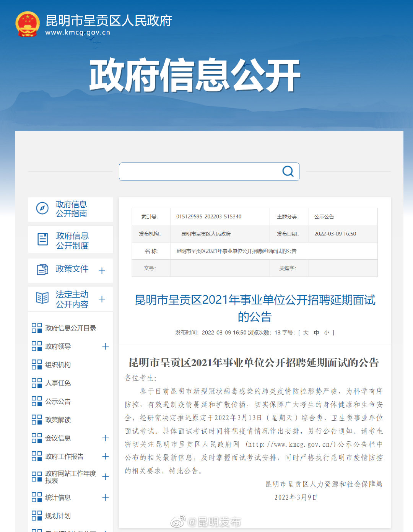This screenshot has width=413, height=532.
Task: Go to 组织机构 page
Action: (x=58, y=365)
